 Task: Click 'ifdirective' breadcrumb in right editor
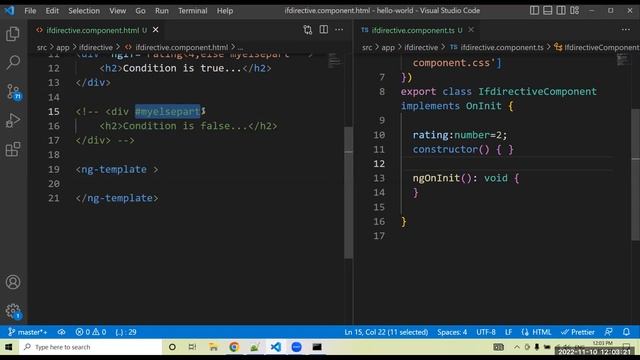click(421, 47)
